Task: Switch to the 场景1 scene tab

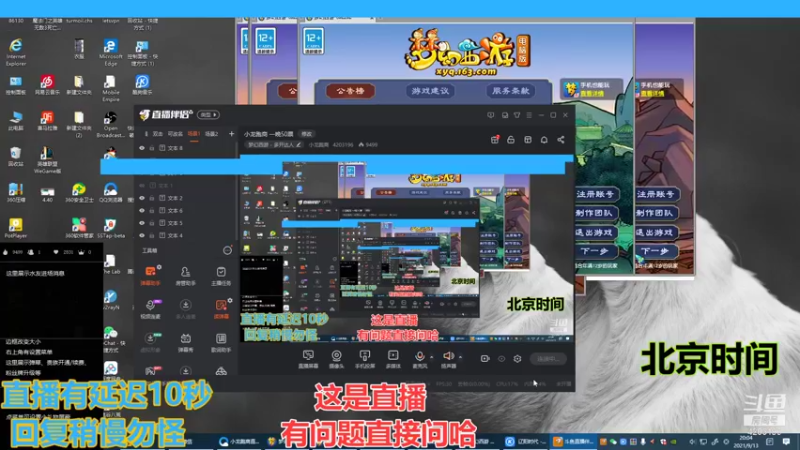Action: (x=194, y=134)
